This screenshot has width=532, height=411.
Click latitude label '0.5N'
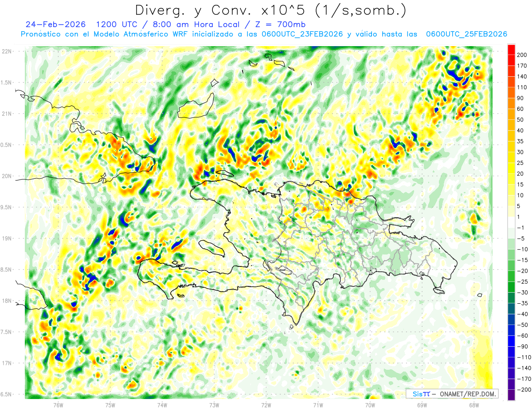point(7,145)
